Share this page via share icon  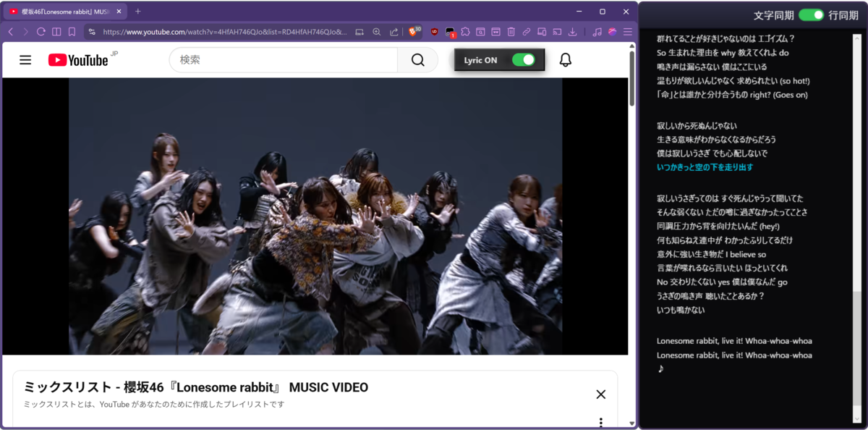(x=394, y=32)
